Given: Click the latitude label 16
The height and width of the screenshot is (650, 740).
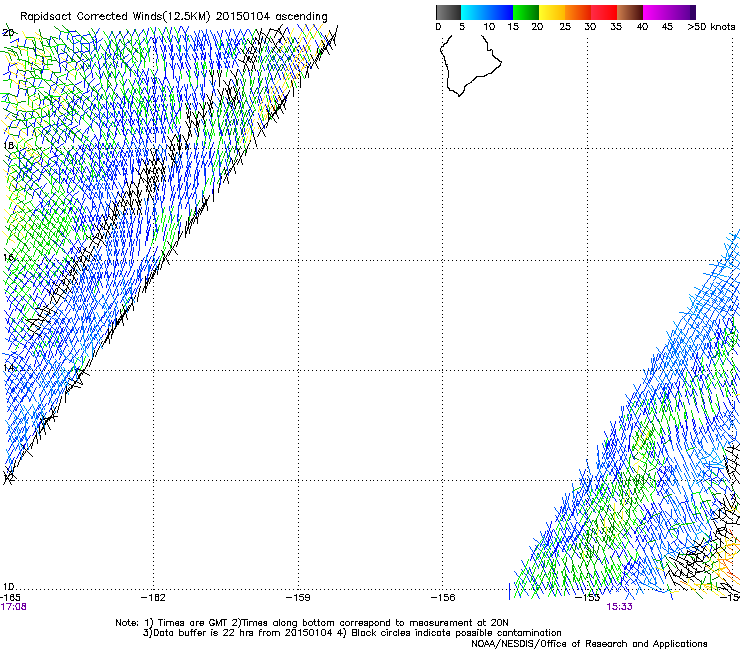Looking at the screenshot, I should click(8, 258).
